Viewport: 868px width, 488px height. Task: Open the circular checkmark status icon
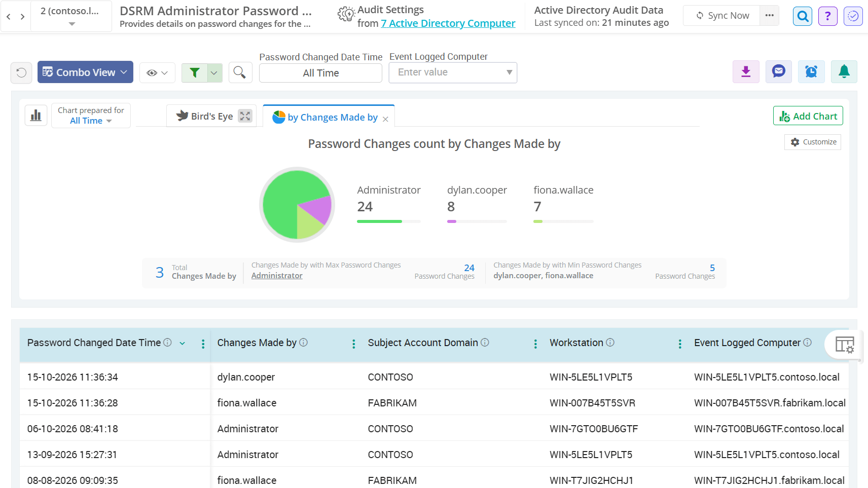(853, 16)
